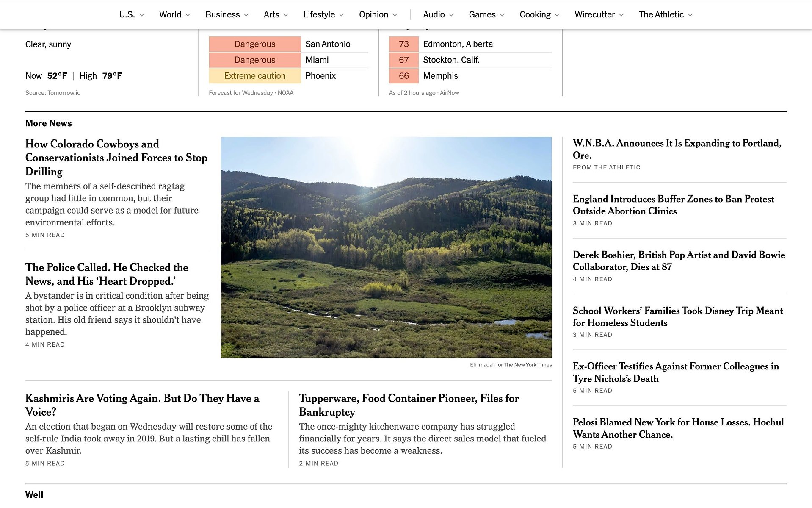This screenshot has height=508, width=812.
Task: Expand The Athletic chevron arrow
Action: click(690, 15)
